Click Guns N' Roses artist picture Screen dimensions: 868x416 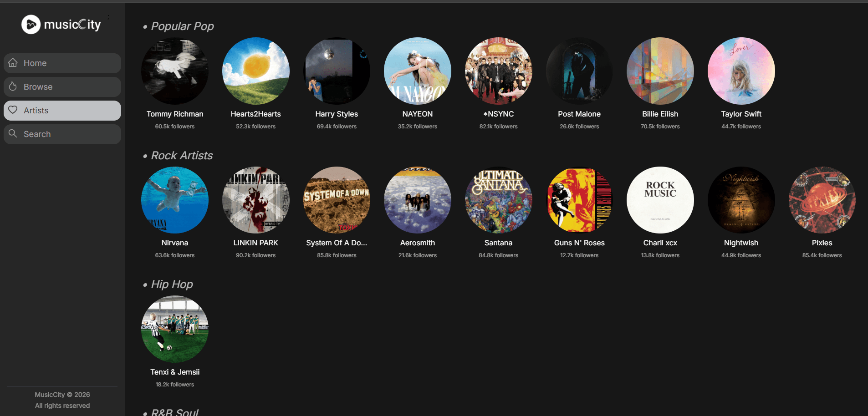(x=579, y=200)
